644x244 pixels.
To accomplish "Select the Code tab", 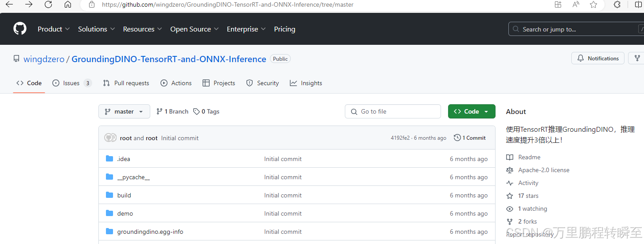I will click(x=29, y=83).
